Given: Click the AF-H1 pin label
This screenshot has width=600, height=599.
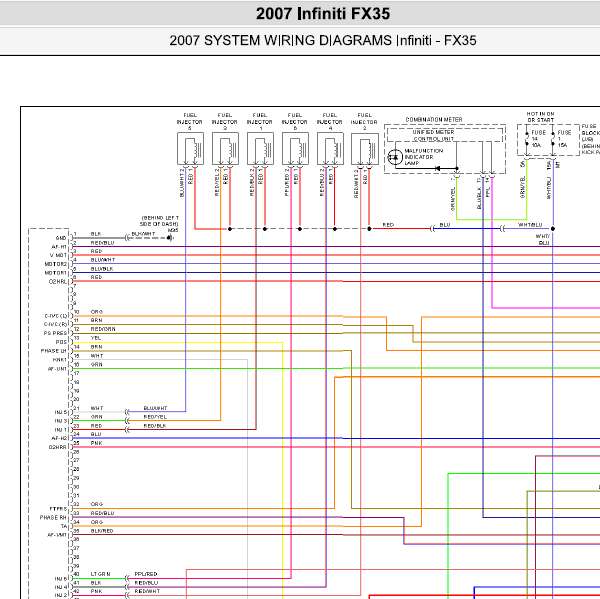Looking at the screenshot, I should (59, 247).
